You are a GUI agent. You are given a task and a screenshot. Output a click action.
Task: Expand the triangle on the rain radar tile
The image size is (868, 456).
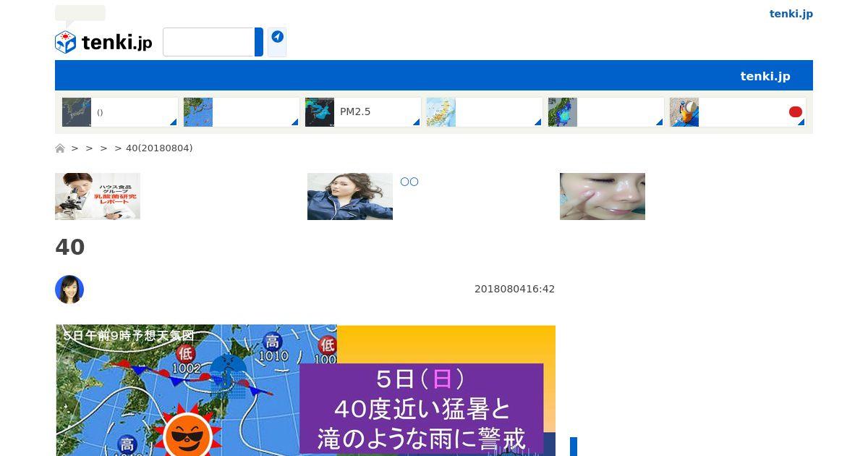[660, 122]
